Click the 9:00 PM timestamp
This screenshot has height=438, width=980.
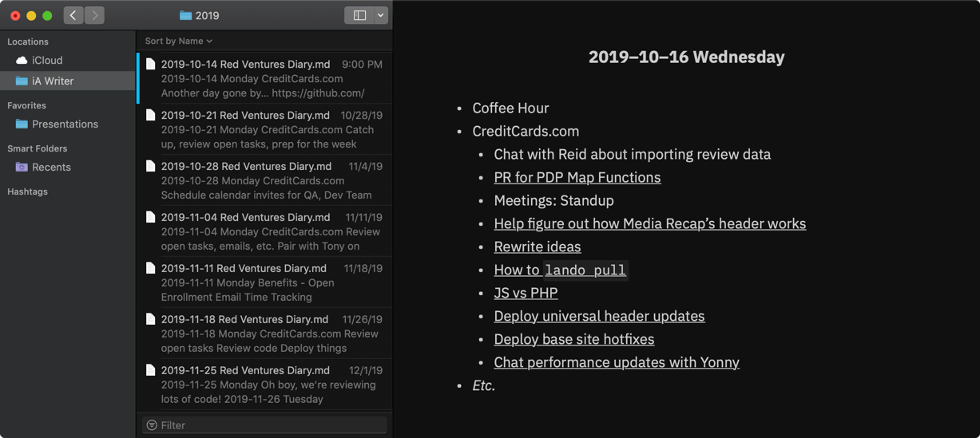362,64
